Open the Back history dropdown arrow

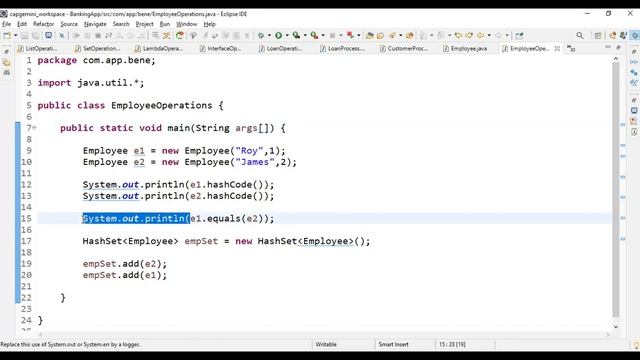coord(489,36)
